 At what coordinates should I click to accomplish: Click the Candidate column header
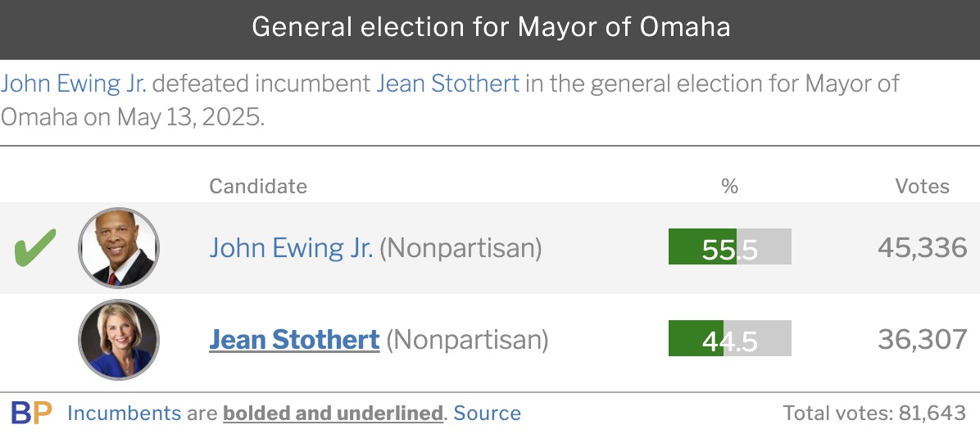point(258,186)
